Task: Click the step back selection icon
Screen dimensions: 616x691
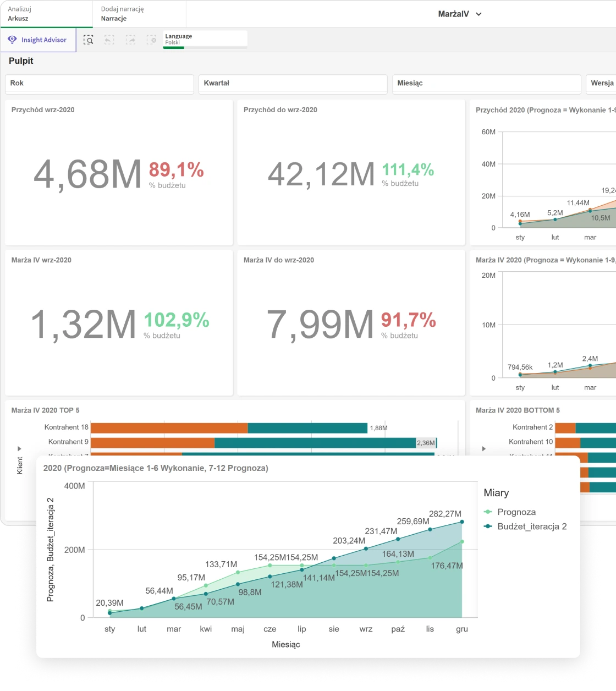Action: point(109,40)
